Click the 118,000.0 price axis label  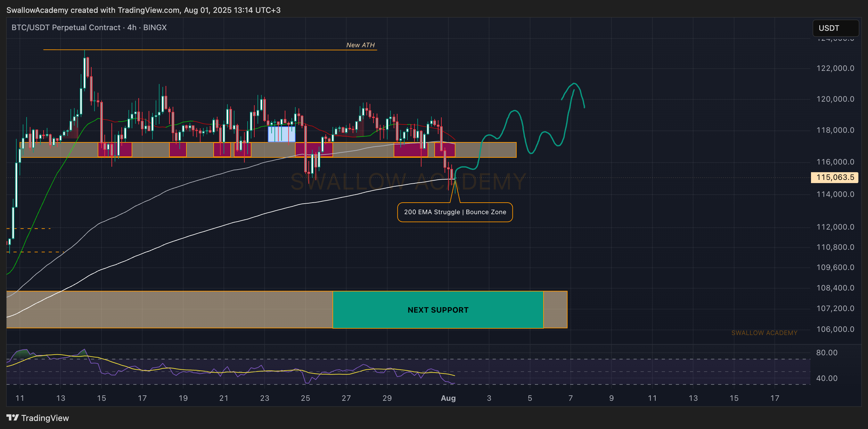point(835,130)
